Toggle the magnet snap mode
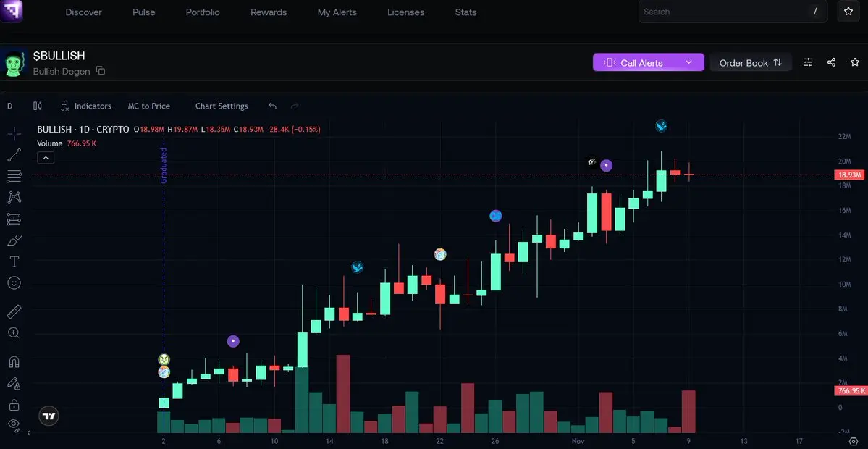This screenshot has width=868, height=449. coord(14,362)
